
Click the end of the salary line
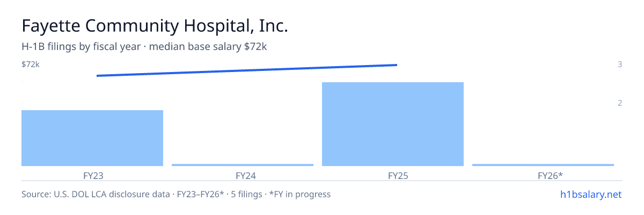pyautogui.click(x=397, y=64)
